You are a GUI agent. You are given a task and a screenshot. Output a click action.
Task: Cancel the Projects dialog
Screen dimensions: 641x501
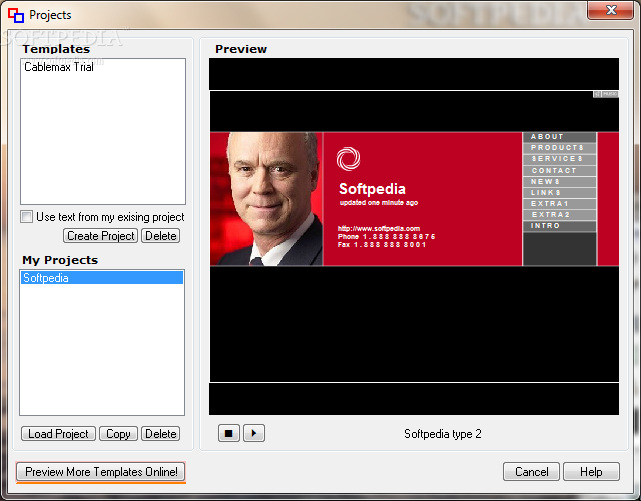pos(531,472)
